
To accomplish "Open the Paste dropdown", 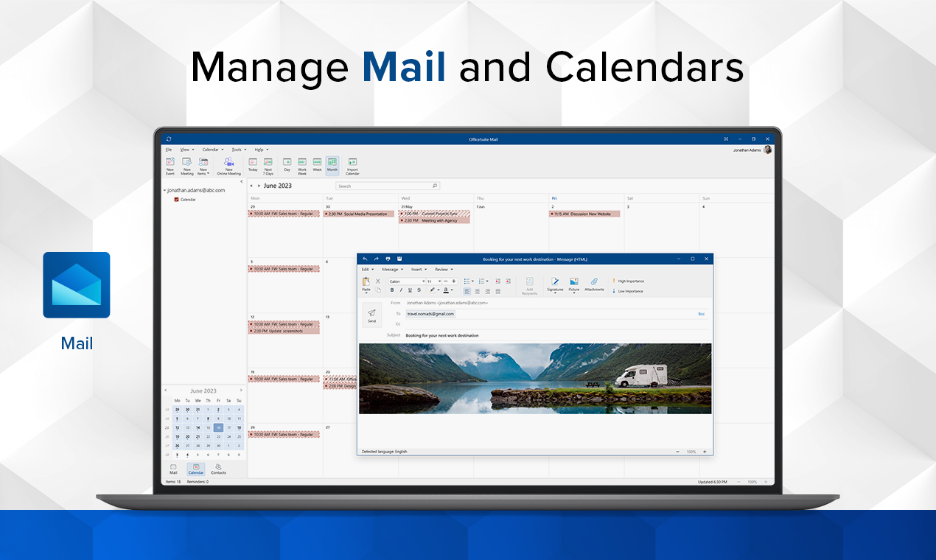I will click(366, 292).
